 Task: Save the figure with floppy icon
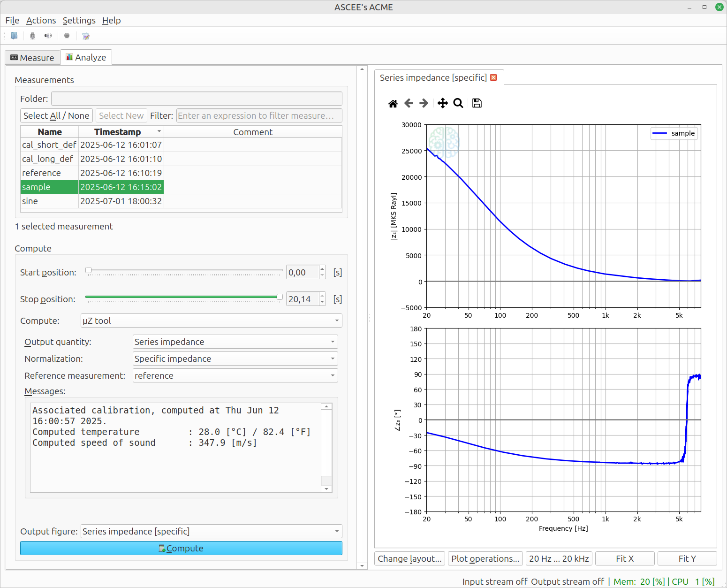point(477,103)
